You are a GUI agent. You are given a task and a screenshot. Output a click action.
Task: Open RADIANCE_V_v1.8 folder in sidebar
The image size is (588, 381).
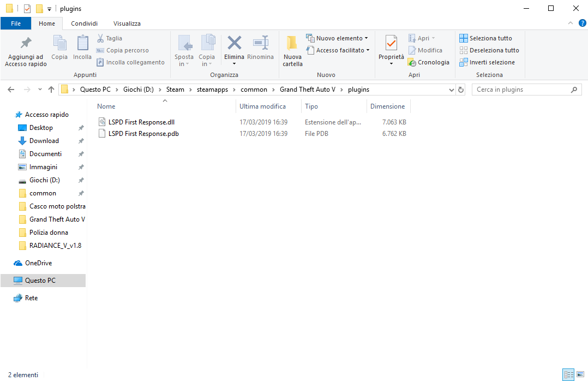55,246
